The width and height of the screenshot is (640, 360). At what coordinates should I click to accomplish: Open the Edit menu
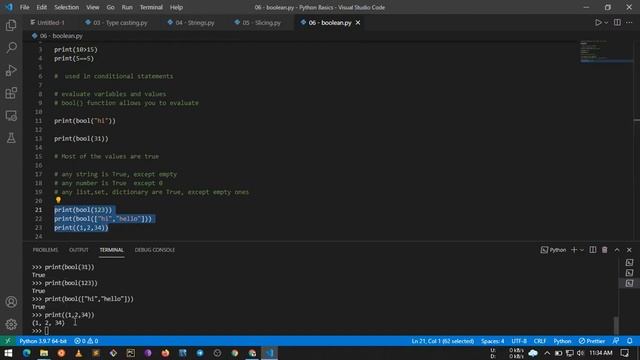tap(42, 7)
